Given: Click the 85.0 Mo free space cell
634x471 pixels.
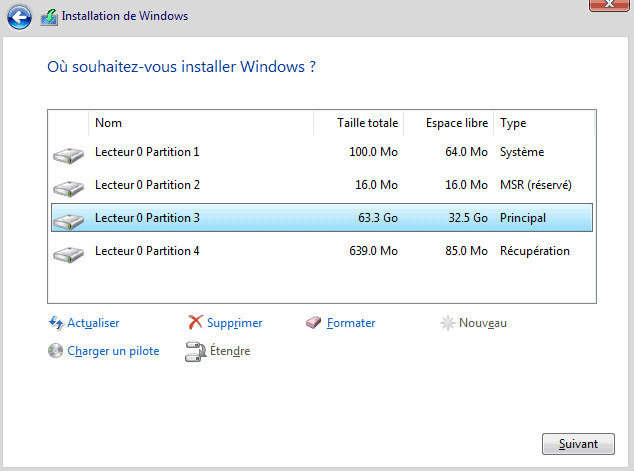Looking at the screenshot, I should point(467,251).
